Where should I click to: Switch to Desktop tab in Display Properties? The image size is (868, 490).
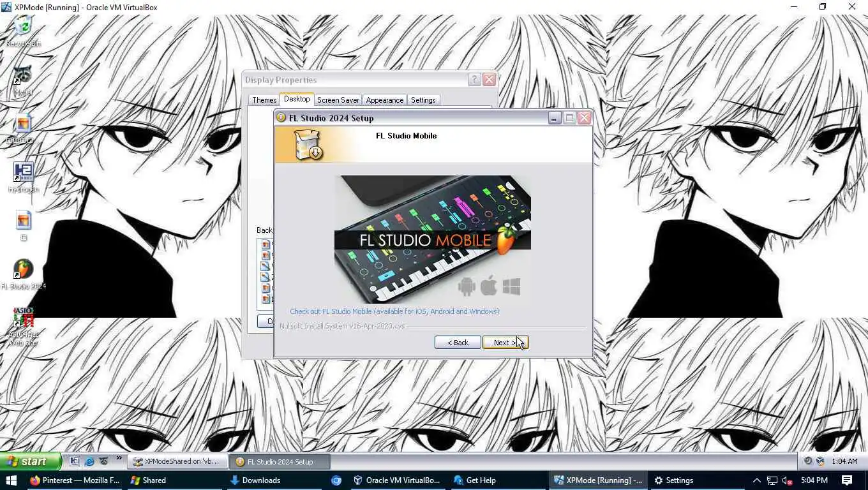coord(297,99)
